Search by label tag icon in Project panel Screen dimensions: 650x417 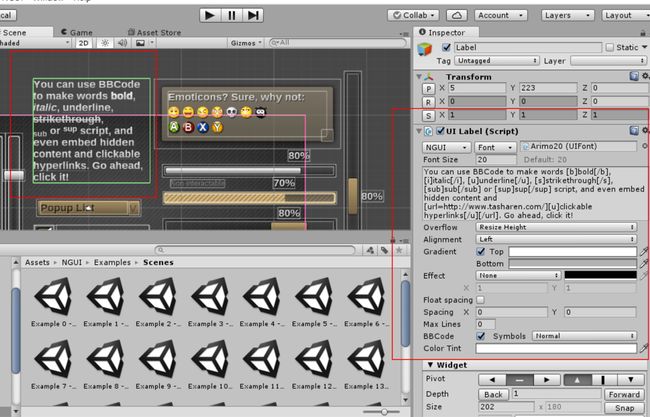click(x=385, y=250)
